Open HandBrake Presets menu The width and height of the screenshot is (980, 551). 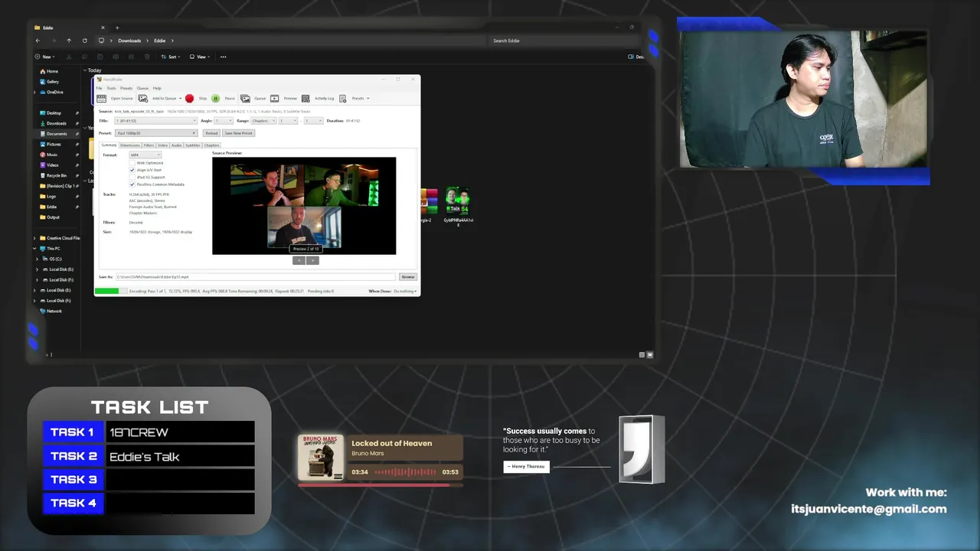tap(126, 88)
